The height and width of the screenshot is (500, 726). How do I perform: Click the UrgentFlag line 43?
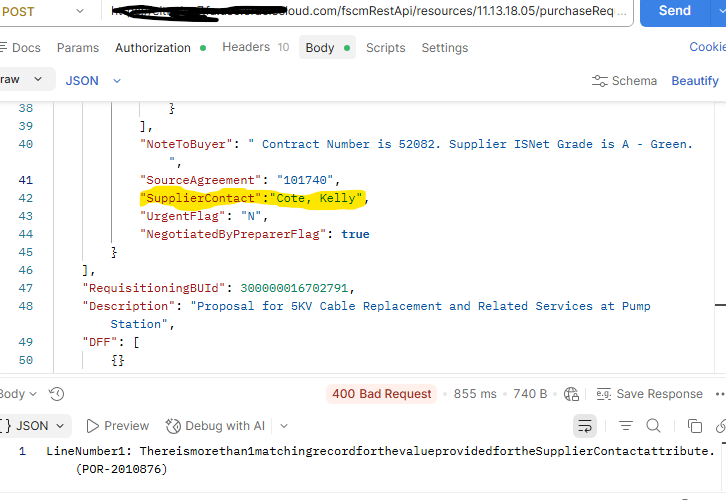(204, 216)
